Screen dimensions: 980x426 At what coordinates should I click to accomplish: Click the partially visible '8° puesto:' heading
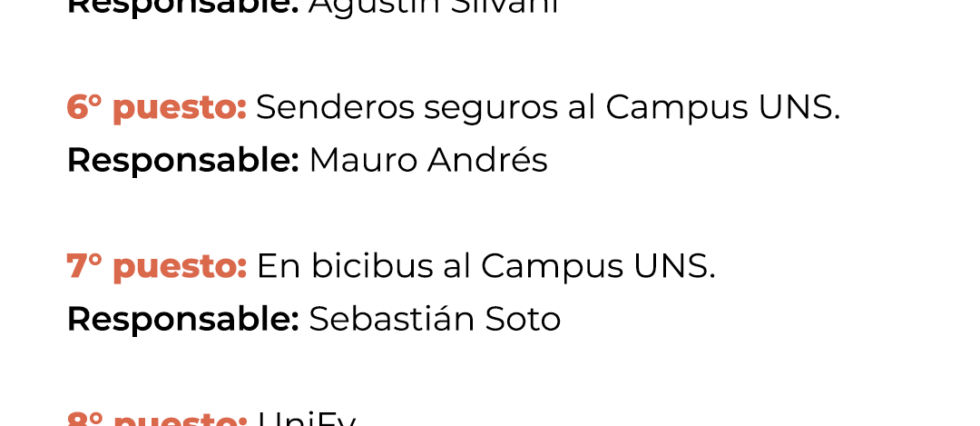(x=156, y=418)
